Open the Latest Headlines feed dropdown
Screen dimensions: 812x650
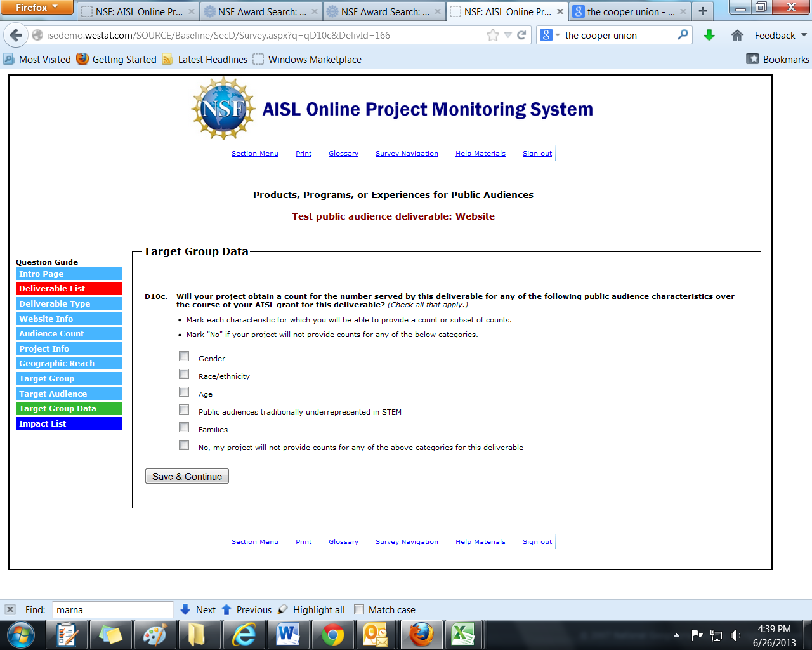point(205,59)
